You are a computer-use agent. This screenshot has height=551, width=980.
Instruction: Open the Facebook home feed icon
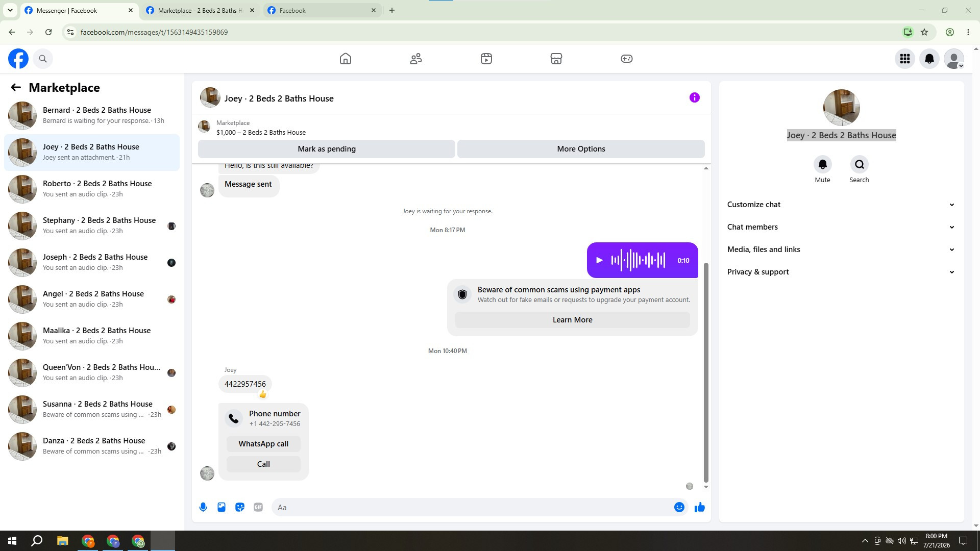346,59
